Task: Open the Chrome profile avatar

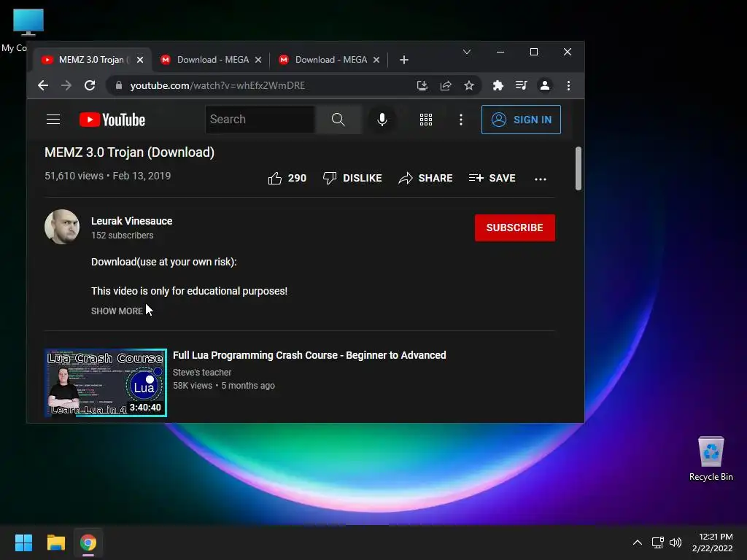Action: click(x=544, y=86)
